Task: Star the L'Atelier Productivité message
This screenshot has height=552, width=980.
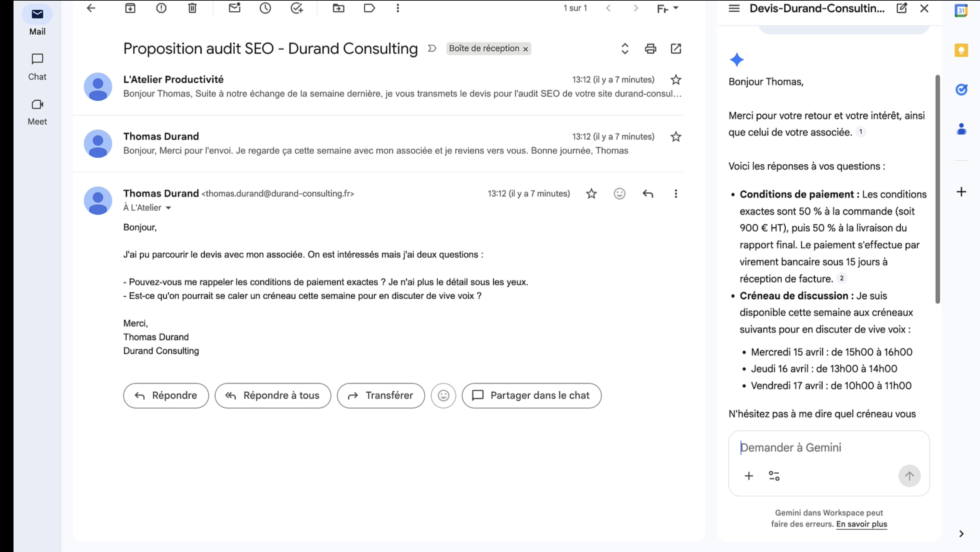Action: (x=676, y=80)
